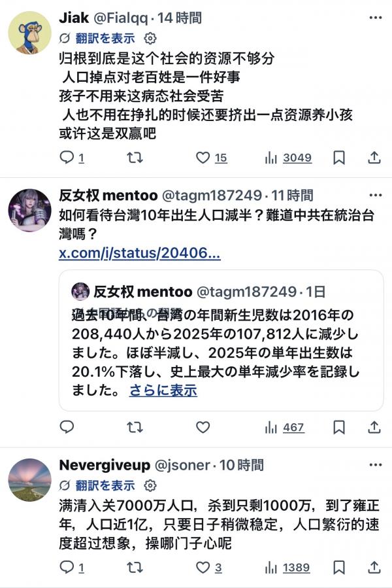Viewport: 392px width, 588px height.
Task: Open the quoted 反女权 mentoo post card
Action: [x=221, y=341]
